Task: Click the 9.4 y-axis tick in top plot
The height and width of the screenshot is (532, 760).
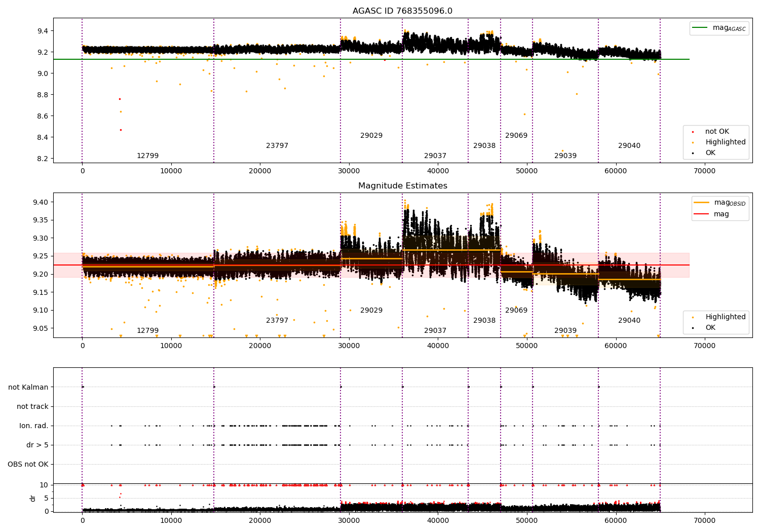Action: [x=43, y=31]
